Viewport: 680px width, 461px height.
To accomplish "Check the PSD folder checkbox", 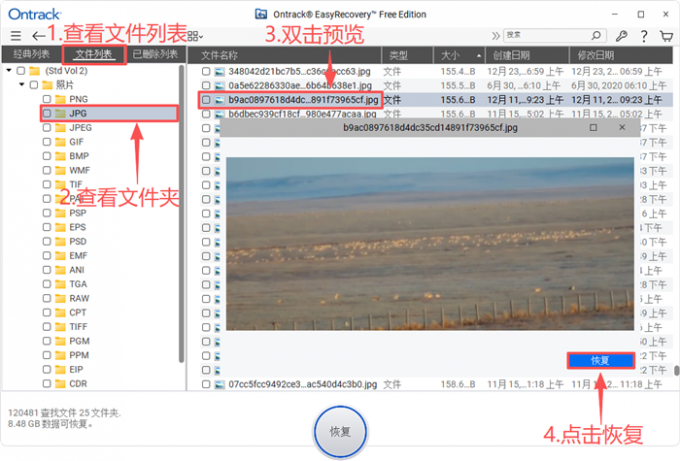I will (x=47, y=242).
